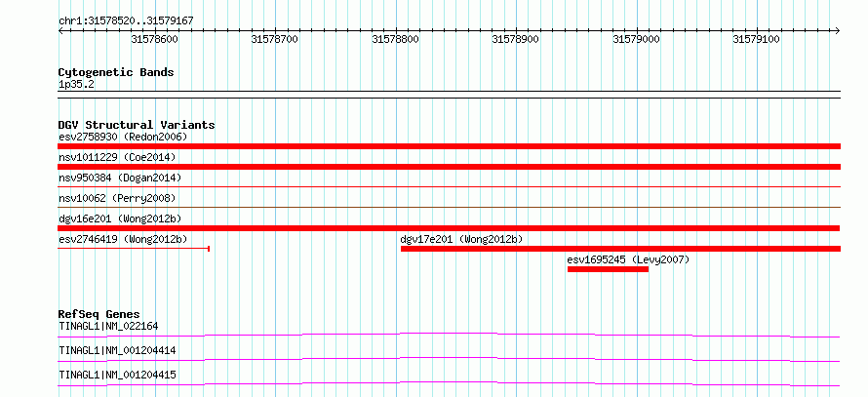Click the Cytogenetic Bands track title
This screenshot has height=397, width=868.
116,72
